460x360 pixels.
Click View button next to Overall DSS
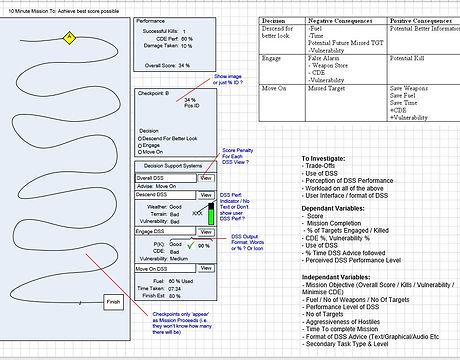click(x=206, y=178)
